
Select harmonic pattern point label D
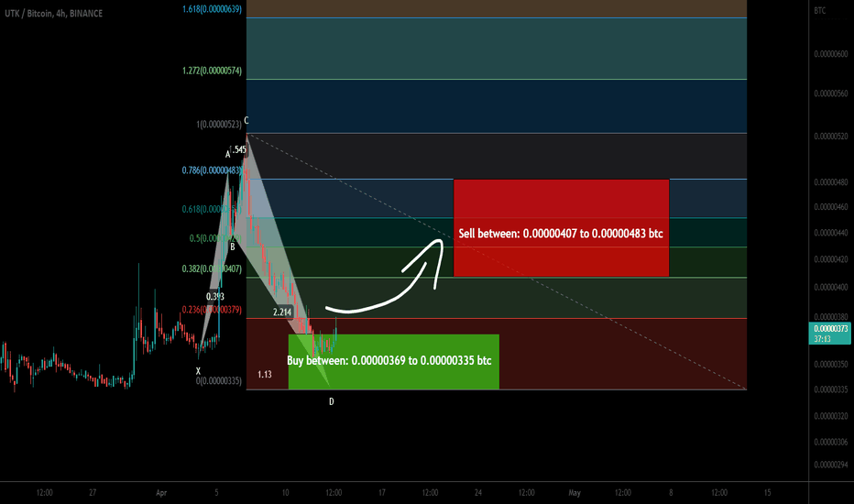pos(331,401)
